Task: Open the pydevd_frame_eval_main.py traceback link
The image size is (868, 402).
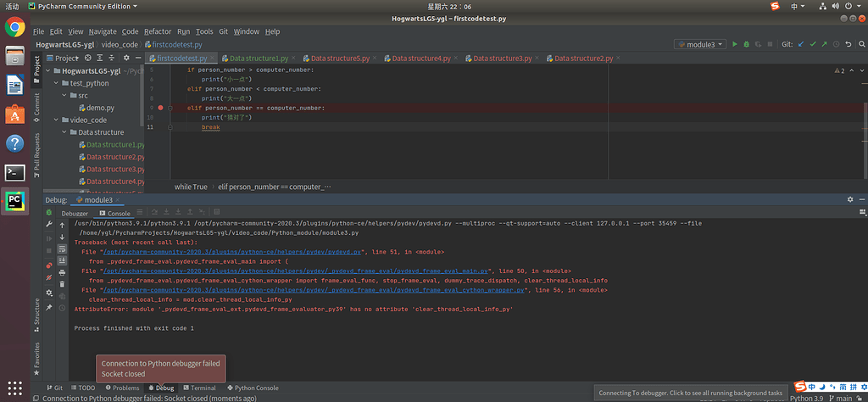Action: click(x=297, y=271)
